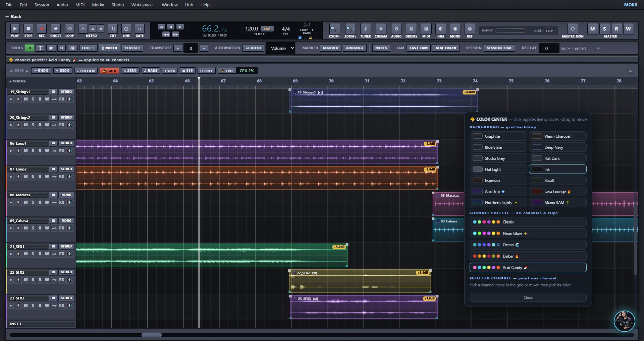This screenshot has height=341, width=644.
Task: Solo the 21_SFX1 track
Action: (x=33, y=254)
